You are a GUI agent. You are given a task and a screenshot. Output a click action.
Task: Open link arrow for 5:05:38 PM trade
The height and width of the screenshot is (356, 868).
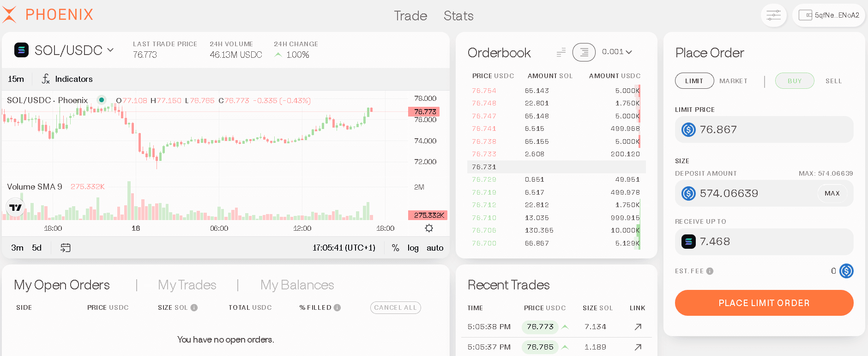[x=638, y=327]
